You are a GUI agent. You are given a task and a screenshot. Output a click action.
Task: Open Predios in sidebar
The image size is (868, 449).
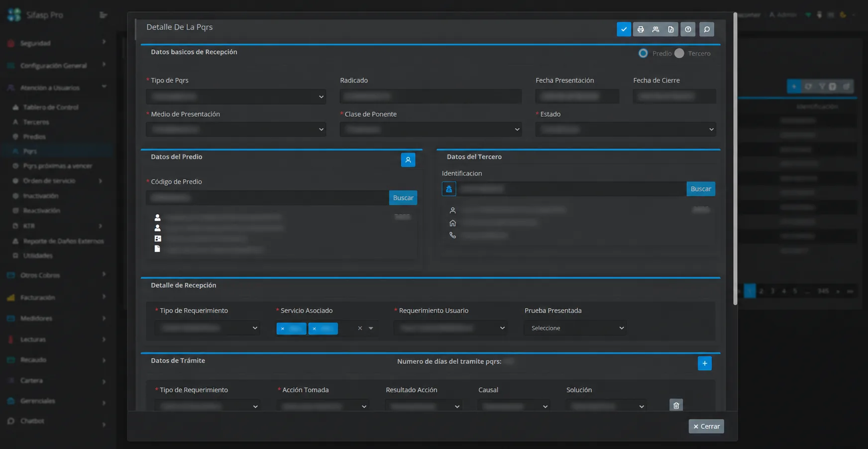click(34, 136)
